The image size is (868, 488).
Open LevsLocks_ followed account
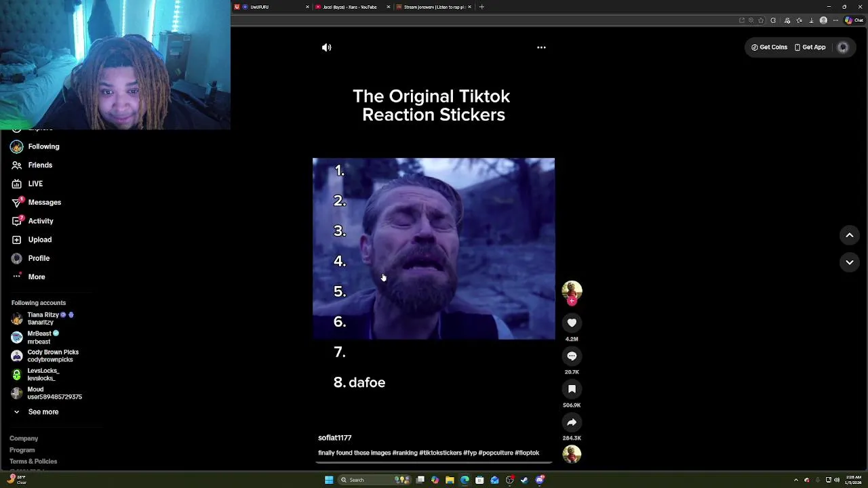click(35, 375)
